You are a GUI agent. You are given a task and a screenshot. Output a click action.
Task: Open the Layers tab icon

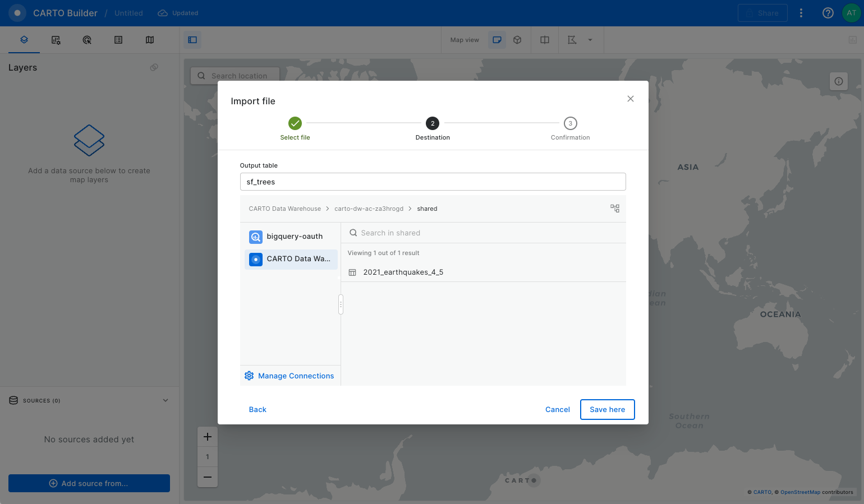click(24, 40)
